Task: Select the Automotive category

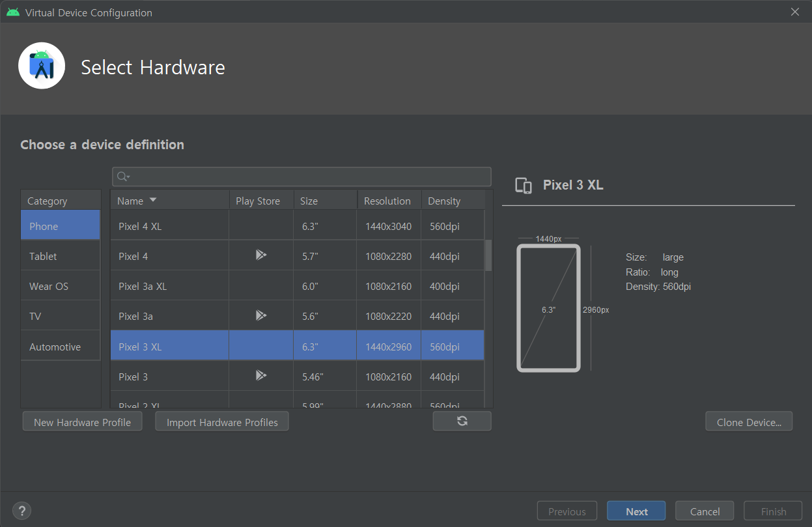Action: (x=61, y=347)
